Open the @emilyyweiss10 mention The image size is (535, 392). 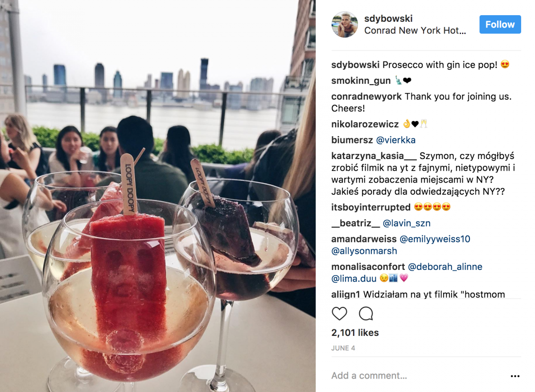coord(435,239)
